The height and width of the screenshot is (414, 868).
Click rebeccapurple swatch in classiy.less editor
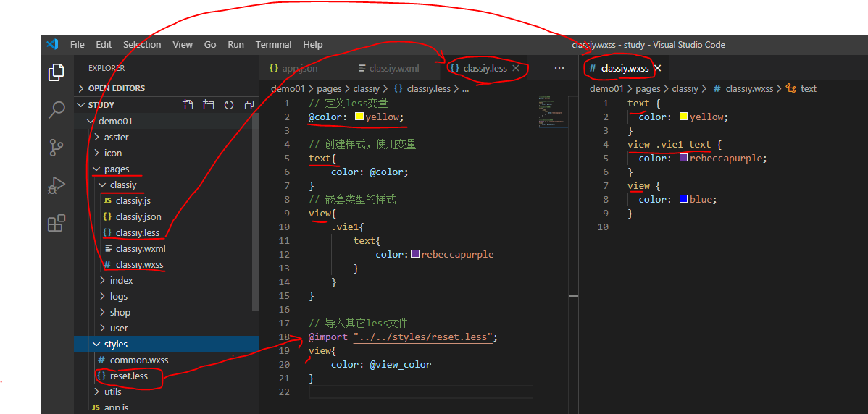click(x=414, y=254)
